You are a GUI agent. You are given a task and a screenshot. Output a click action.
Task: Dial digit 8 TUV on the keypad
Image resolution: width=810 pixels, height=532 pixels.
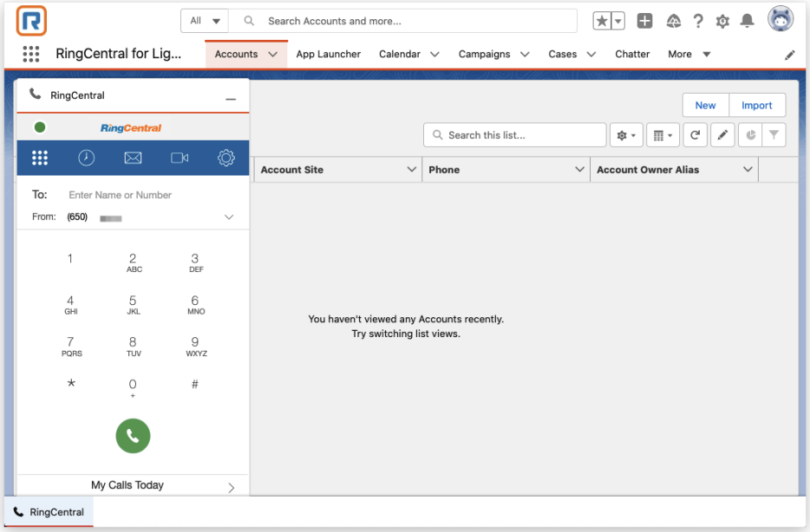click(x=133, y=347)
